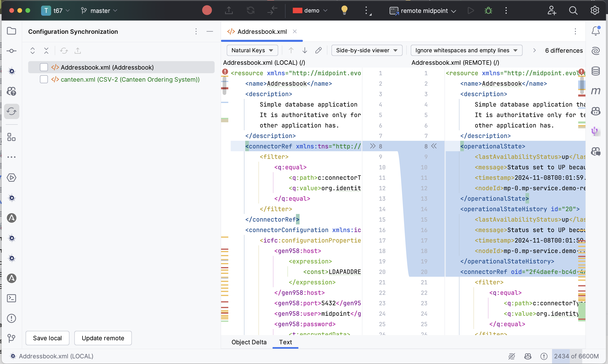This screenshot has height=364, width=608.
Task: Open the Database tool window on the right
Action: [596, 71]
